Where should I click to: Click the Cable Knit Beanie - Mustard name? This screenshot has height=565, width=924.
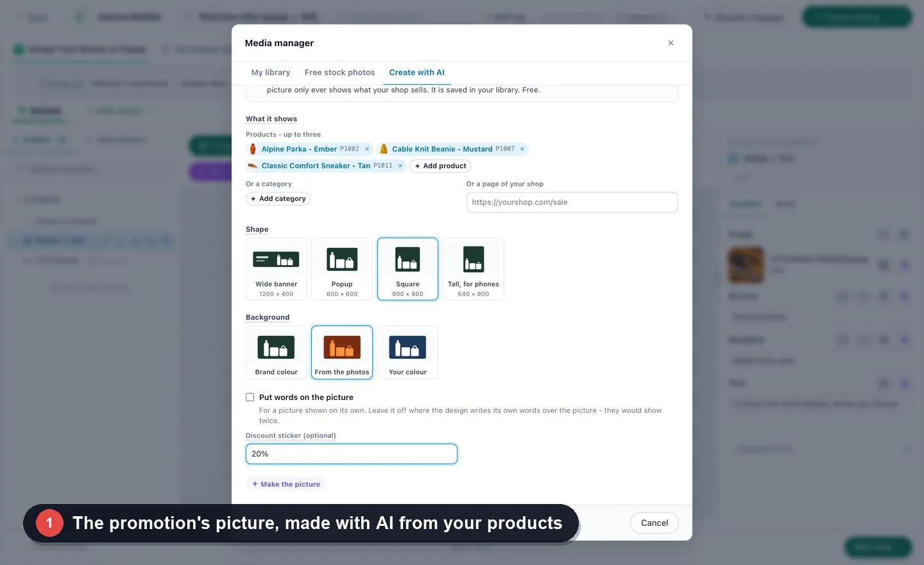pyautogui.click(x=442, y=149)
